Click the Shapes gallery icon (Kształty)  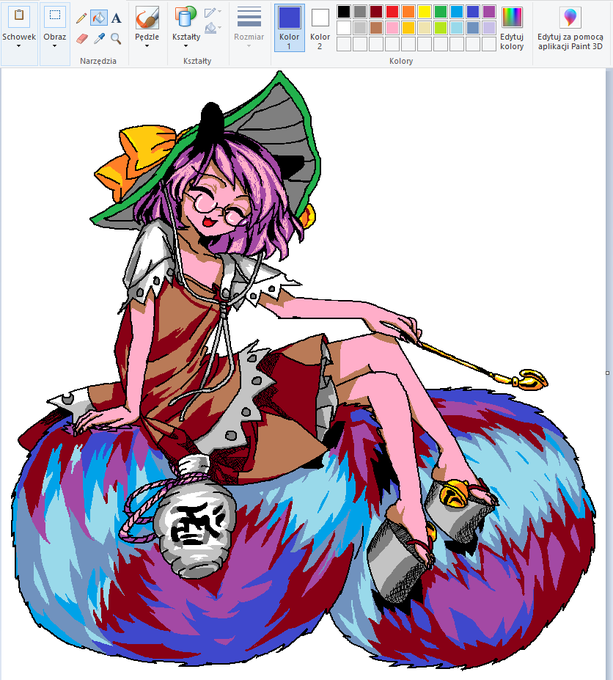[x=186, y=17]
